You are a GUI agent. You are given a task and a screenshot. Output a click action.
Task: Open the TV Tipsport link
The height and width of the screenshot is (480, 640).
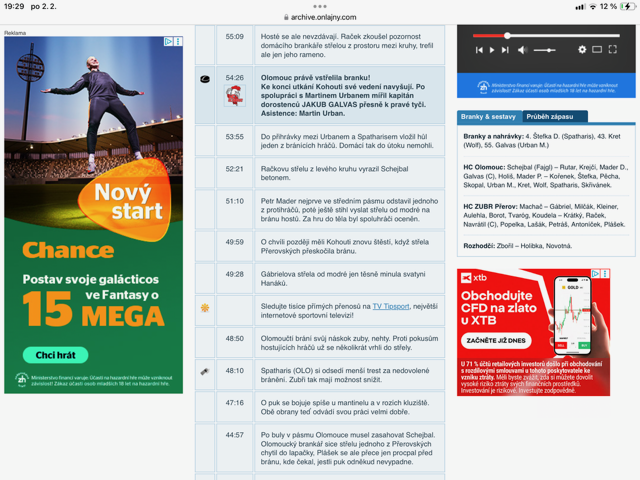[390, 307]
